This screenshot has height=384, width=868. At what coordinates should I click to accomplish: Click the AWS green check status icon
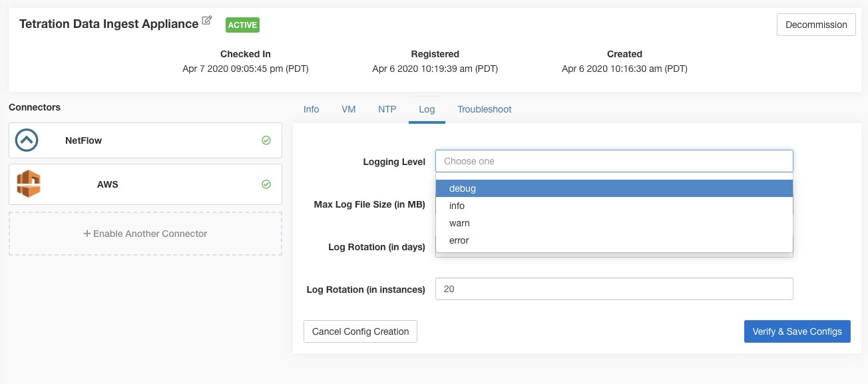tap(266, 184)
